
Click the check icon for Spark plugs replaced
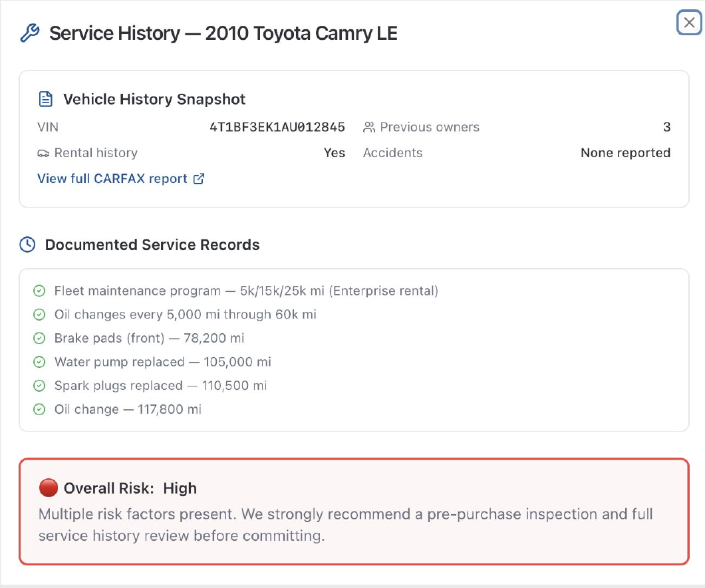(39, 385)
